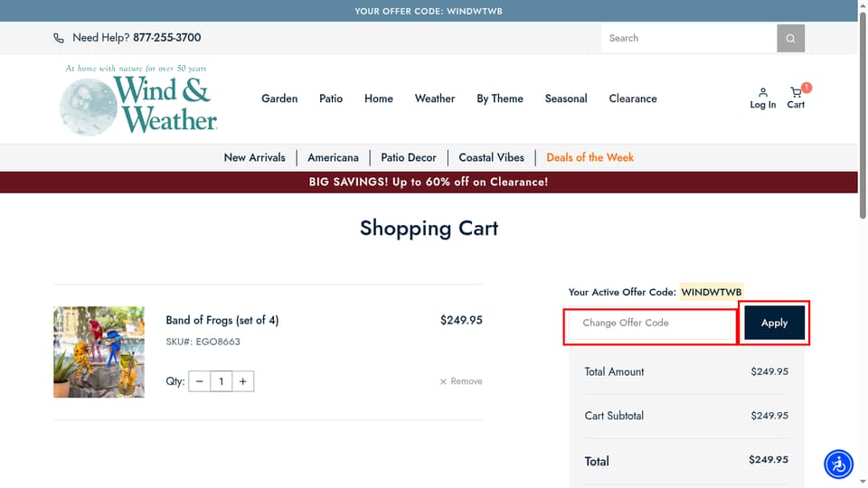
Task: Open the By Theme menu
Action: pyautogui.click(x=500, y=99)
